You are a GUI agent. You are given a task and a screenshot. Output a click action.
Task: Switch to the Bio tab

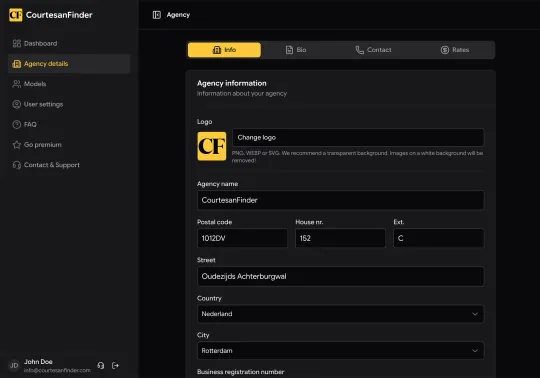pyautogui.click(x=296, y=50)
